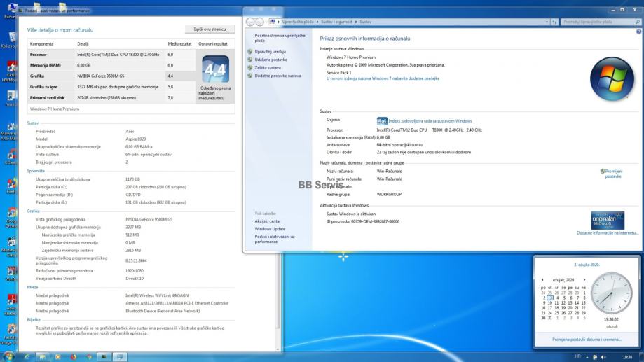Screen dimensions: 644x362
Task: Expand the address bar history dropdown
Action: click(548, 22)
